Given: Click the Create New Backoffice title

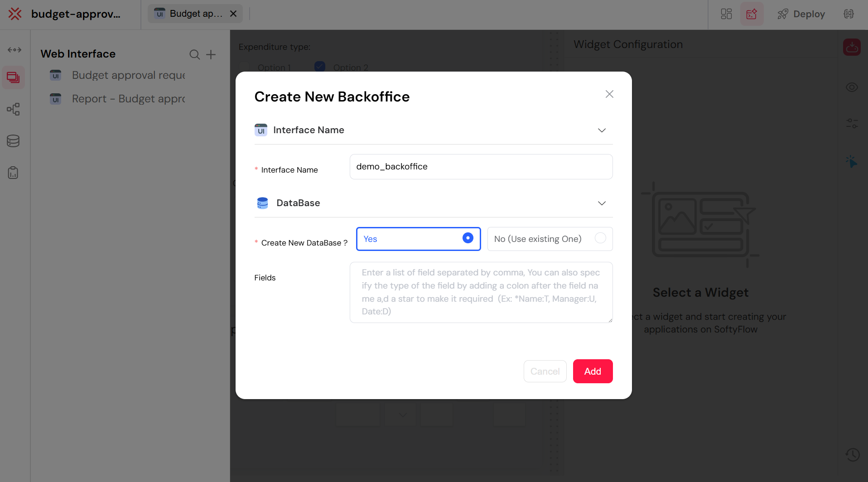Looking at the screenshot, I should click(332, 96).
